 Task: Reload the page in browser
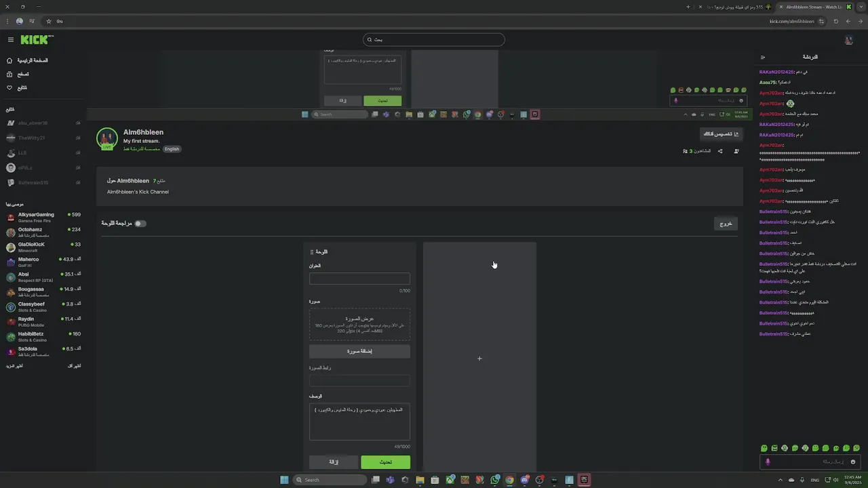pos(836,21)
